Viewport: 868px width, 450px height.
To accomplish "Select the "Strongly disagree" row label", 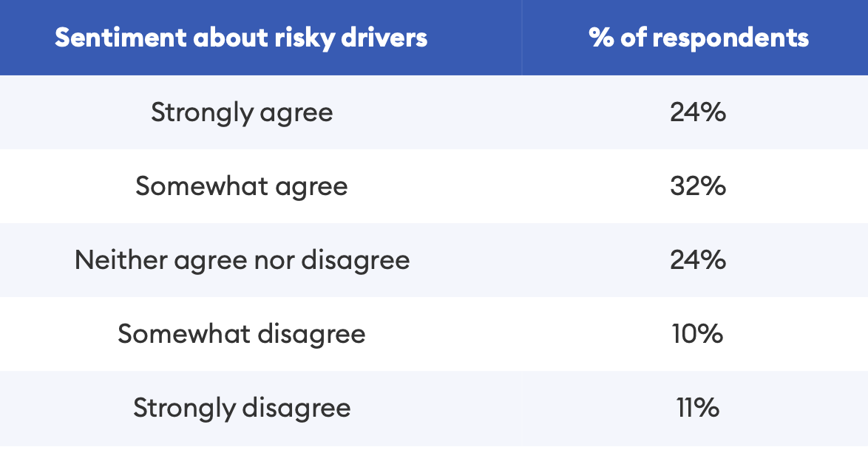I will pyautogui.click(x=242, y=408).
